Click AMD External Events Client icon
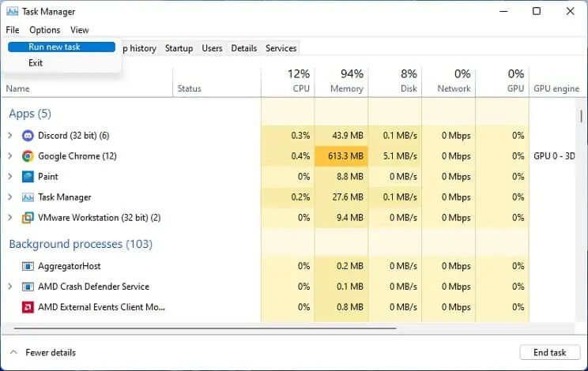 pos(28,307)
